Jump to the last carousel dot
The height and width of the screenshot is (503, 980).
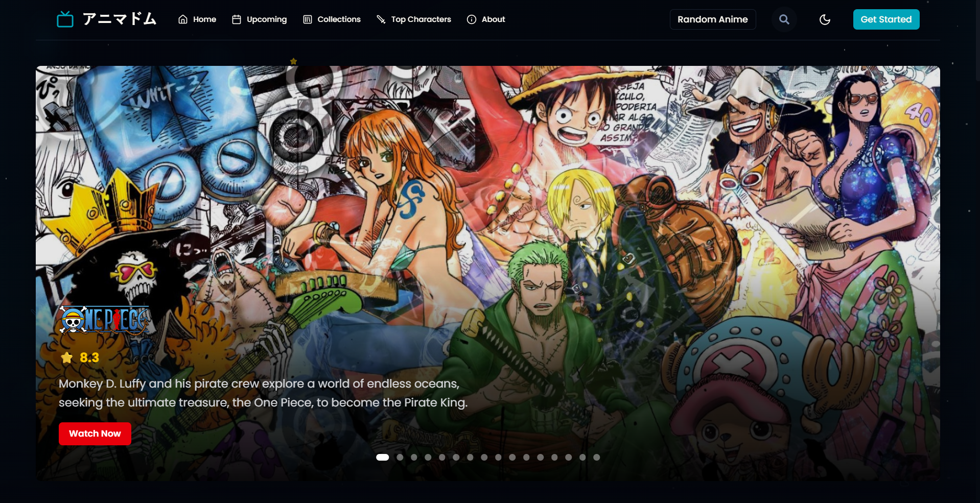(596, 458)
